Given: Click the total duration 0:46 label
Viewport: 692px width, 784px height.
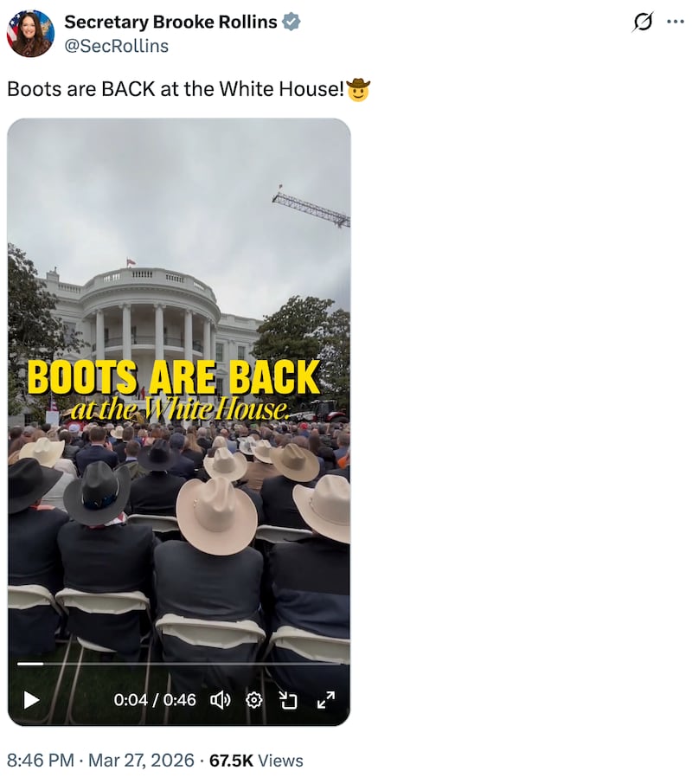Looking at the screenshot, I should coord(179,700).
